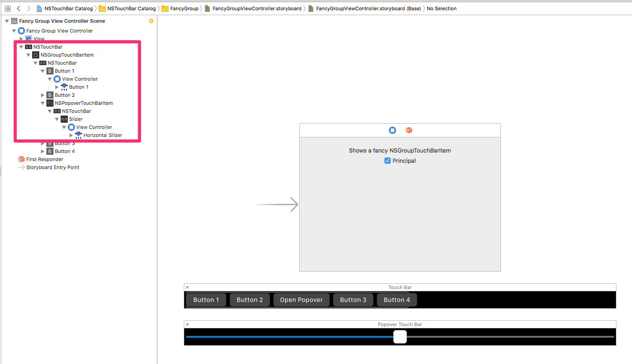Click the yellow scene indicator dot in outline
This screenshot has width=632, height=364.
(151, 21)
